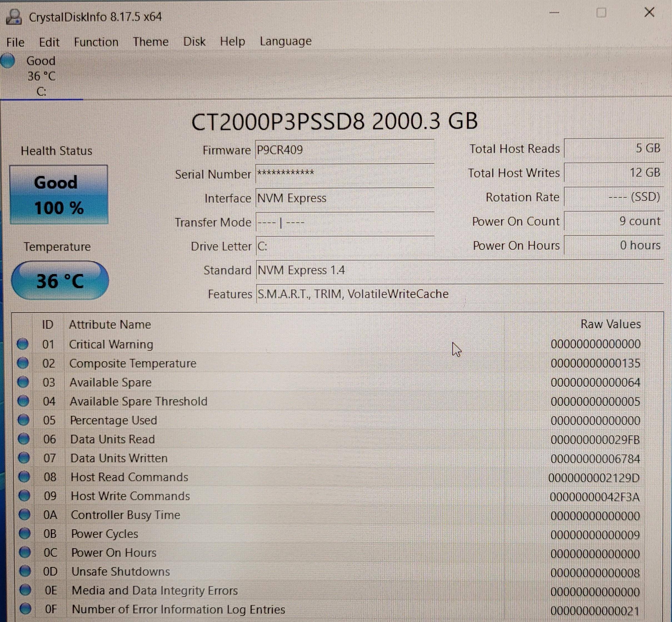Click the blue Good status orb for disk C:
This screenshot has width=672, height=622.
(x=8, y=61)
